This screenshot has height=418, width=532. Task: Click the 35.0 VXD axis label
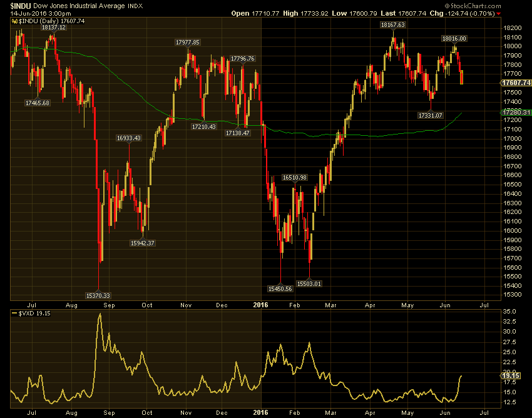coord(509,312)
